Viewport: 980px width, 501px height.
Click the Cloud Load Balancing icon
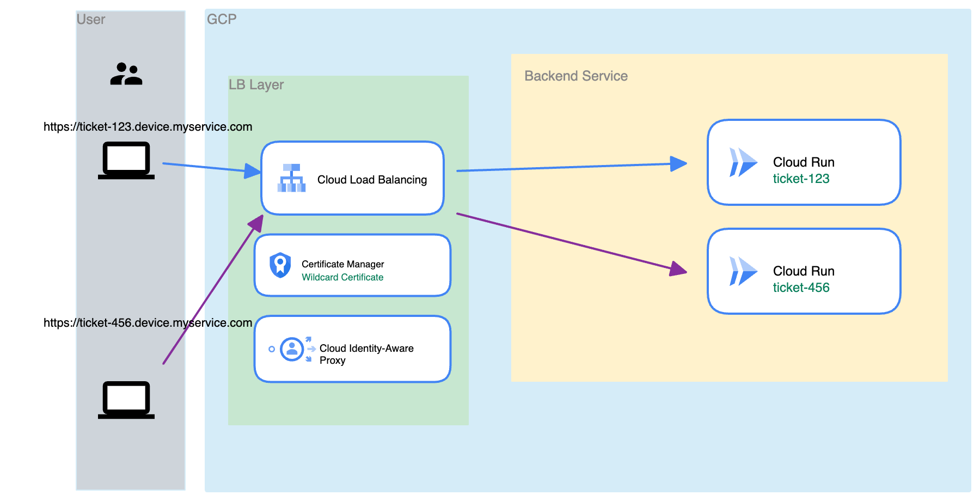point(291,178)
